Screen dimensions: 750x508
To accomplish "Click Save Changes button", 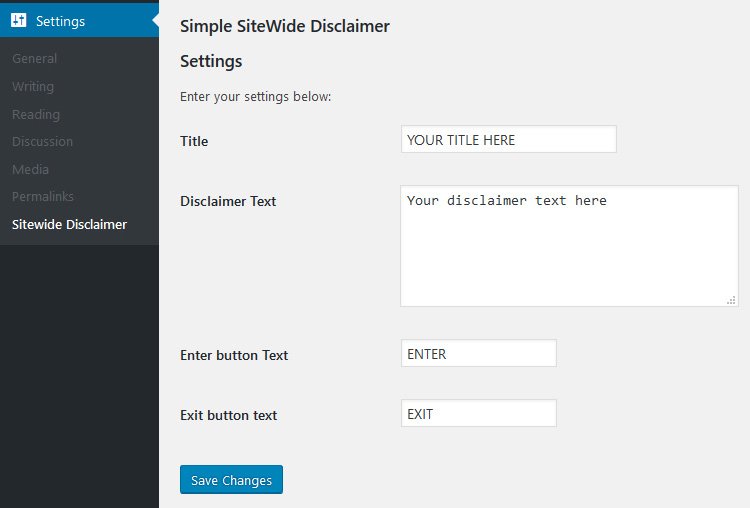I will [232, 479].
